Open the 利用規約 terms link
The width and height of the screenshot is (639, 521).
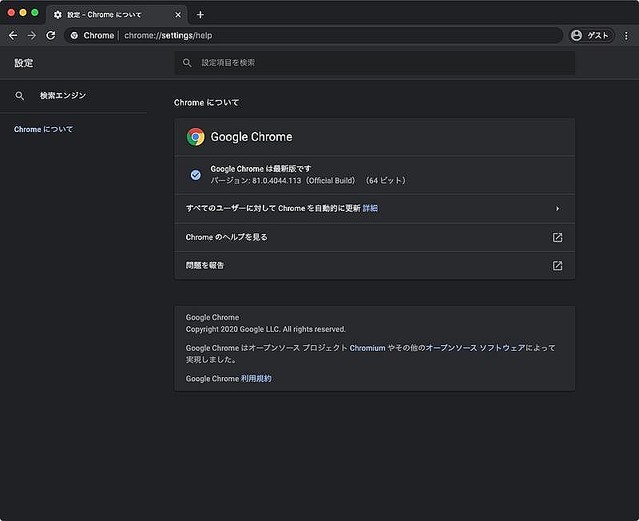256,379
